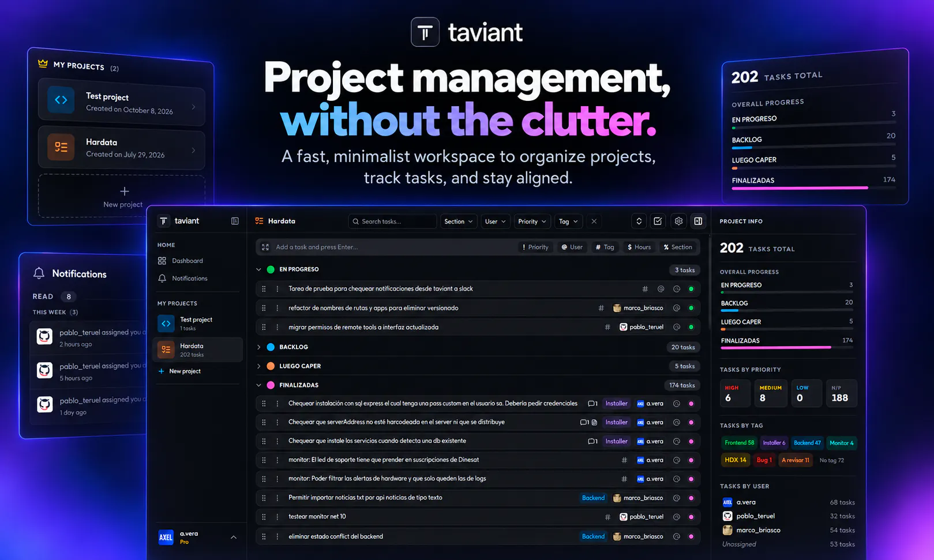Click the expand icon in add-task field
The width and height of the screenshot is (934, 560).
click(x=265, y=247)
